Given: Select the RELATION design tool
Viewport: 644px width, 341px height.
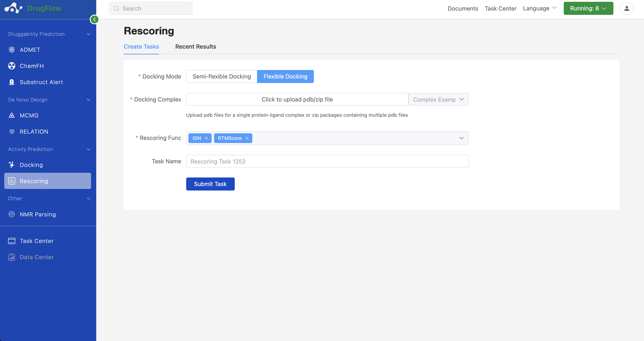Looking at the screenshot, I should pos(34,132).
